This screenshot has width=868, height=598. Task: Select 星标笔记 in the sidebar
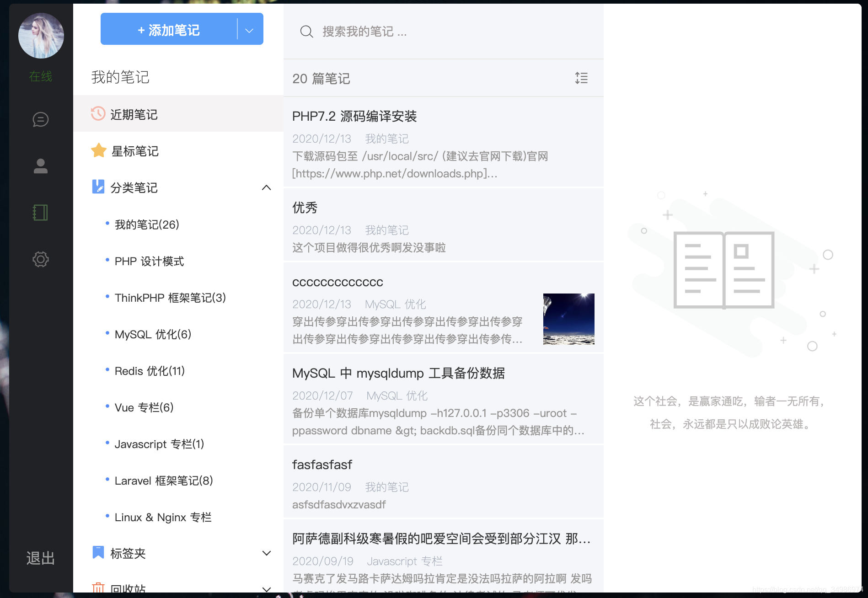pos(178,150)
